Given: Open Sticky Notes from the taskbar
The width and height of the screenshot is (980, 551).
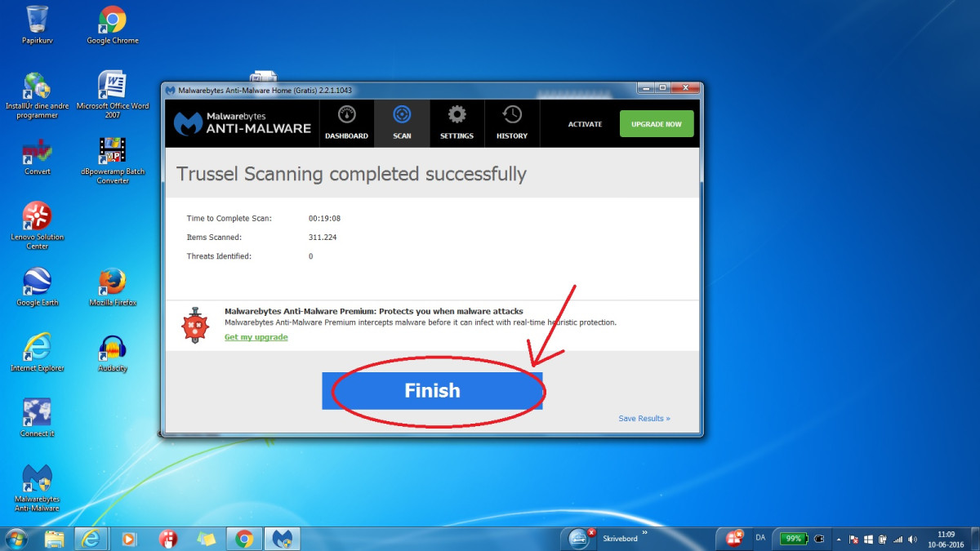Looking at the screenshot, I should (x=206, y=539).
